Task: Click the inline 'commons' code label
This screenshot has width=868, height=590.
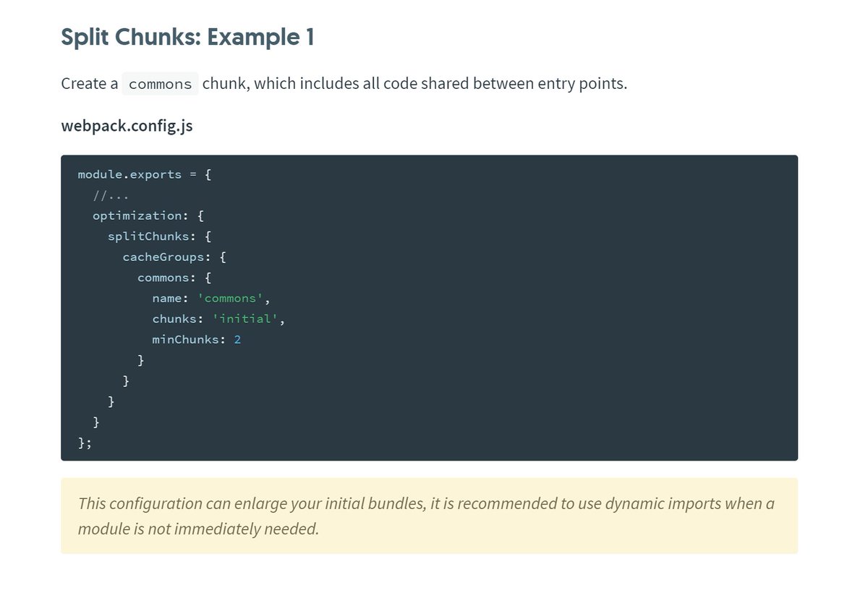Action: tap(160, 84)
